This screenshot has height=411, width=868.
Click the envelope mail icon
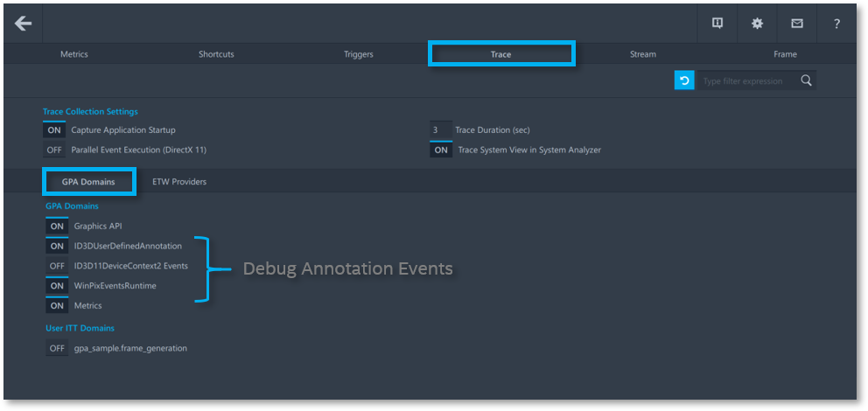click(797, 24)
